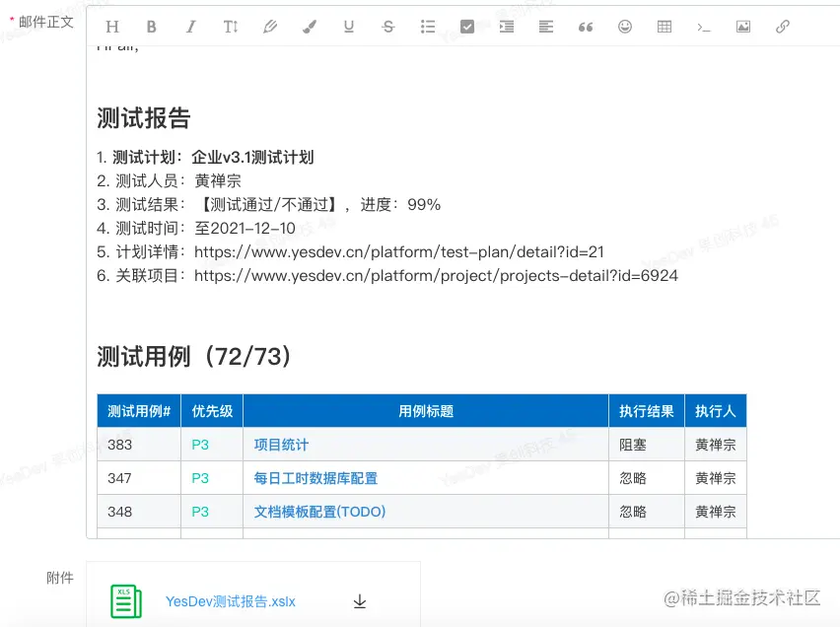This screenshot has width=840, height=627.
Task: Click the 附件 attachments label
Action: (x=61, y=578)
